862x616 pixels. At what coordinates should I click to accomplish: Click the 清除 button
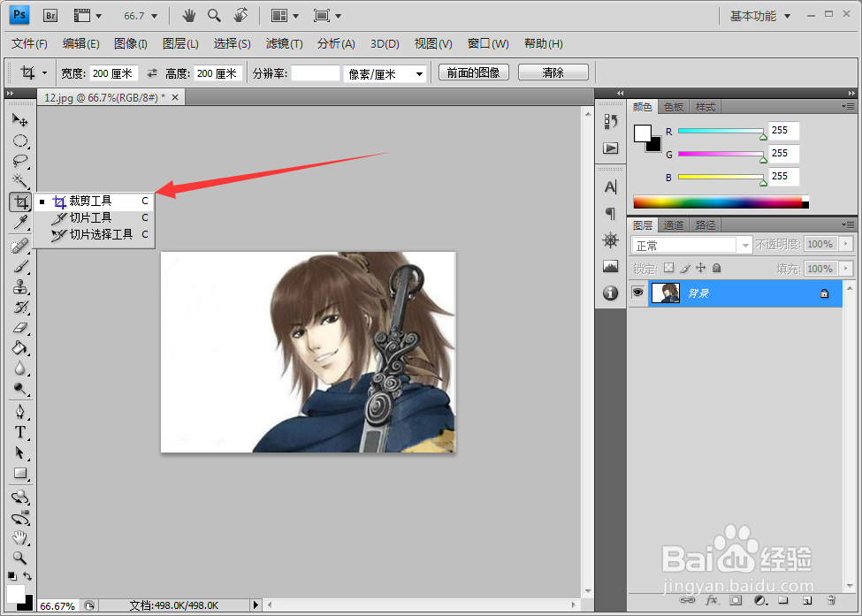tap(553, 72)
